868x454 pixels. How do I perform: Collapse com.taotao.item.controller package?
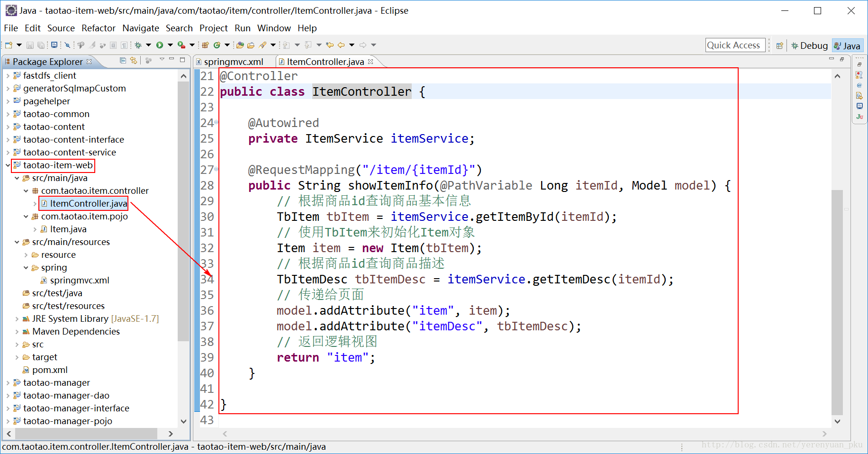(26, 191)
